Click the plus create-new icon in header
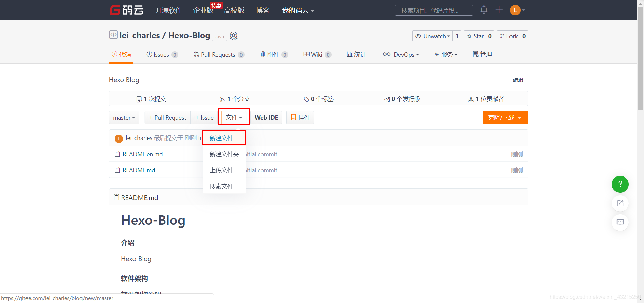 click(499, 10)
